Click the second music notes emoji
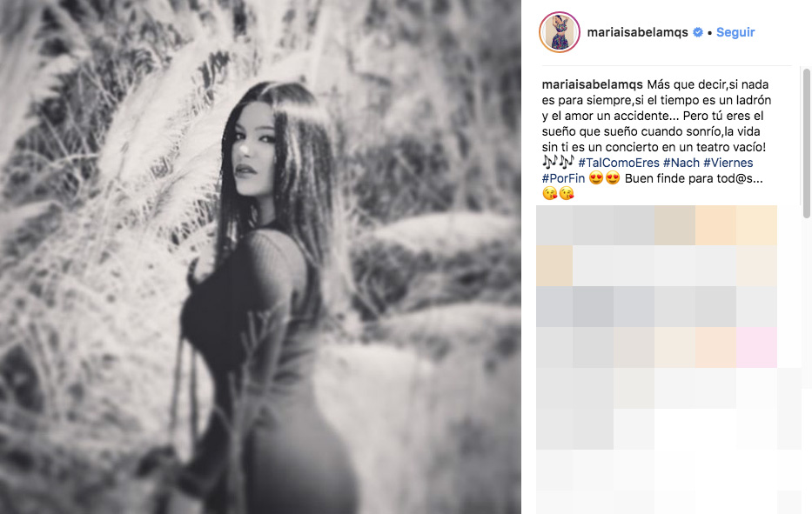 [x=566, y=162]
